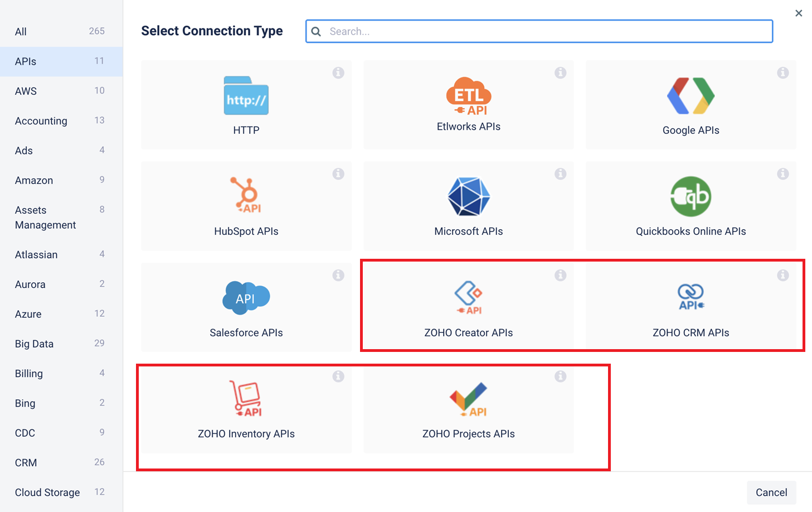Image resolution: width=812 pixels, height=512 pixels.
Task: Click the Google APIs label
Action: pyautogui.click(x=691, y=130)
